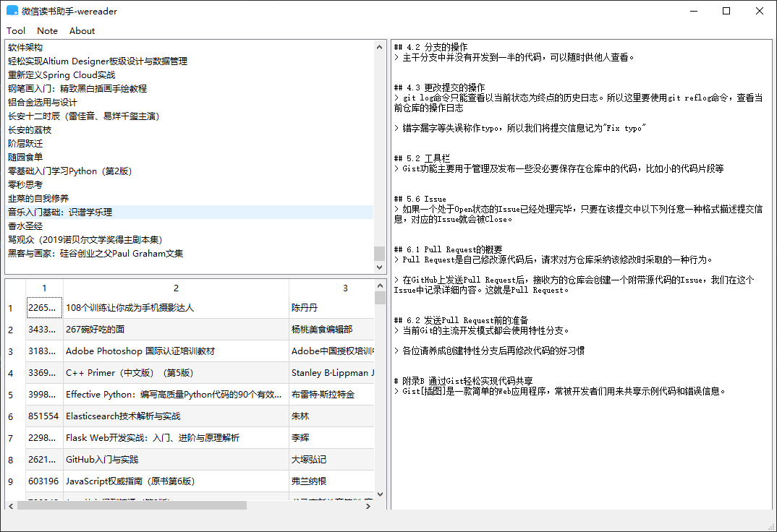
Task: Click table column header 1
Action: point(44,288)
